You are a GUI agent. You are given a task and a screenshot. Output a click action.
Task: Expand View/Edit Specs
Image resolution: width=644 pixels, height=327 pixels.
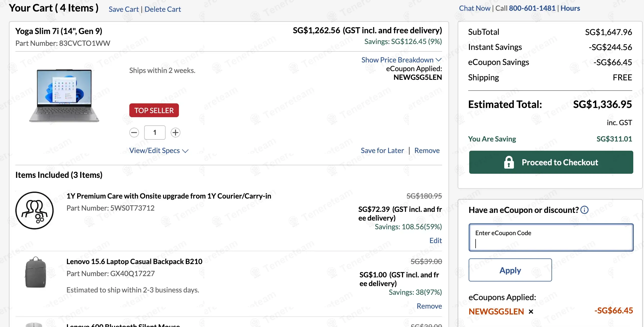click(159, 150)
